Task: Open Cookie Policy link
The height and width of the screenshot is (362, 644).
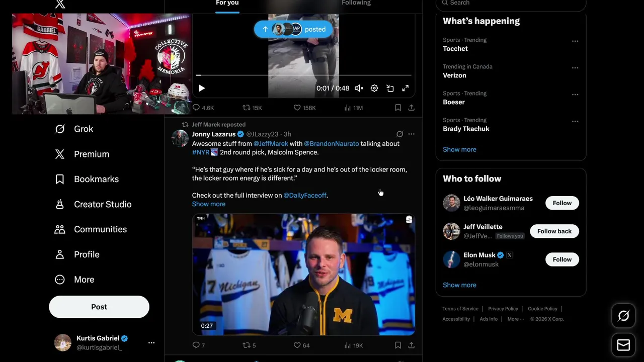Action: point(542,309)
